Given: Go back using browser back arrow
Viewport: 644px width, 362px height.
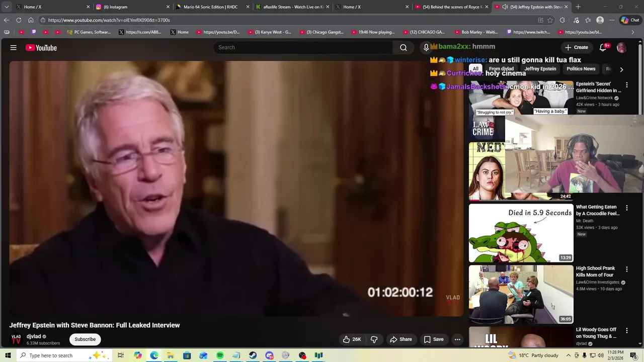Looking at the screenshot, I should (7, 20).
